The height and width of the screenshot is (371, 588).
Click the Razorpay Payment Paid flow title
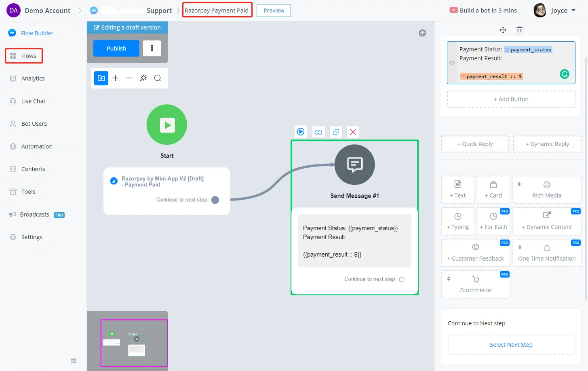coord(217,10)
